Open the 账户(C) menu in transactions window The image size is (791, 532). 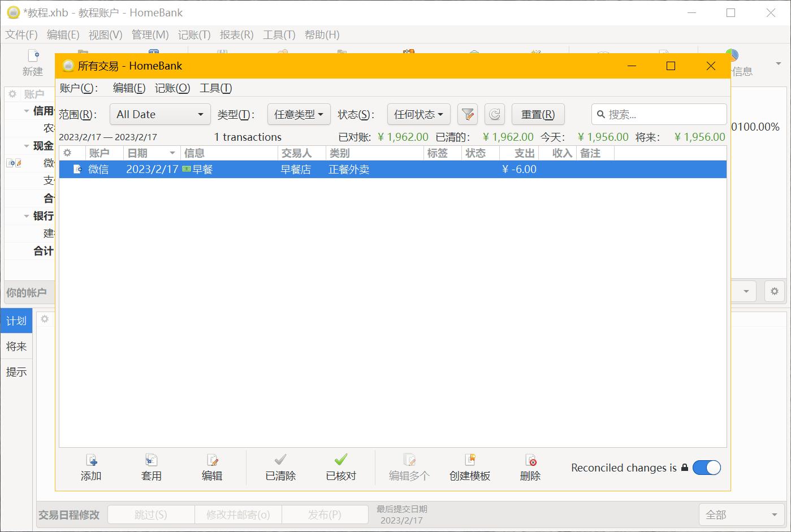pyautogui.click(x=79, y=88)
